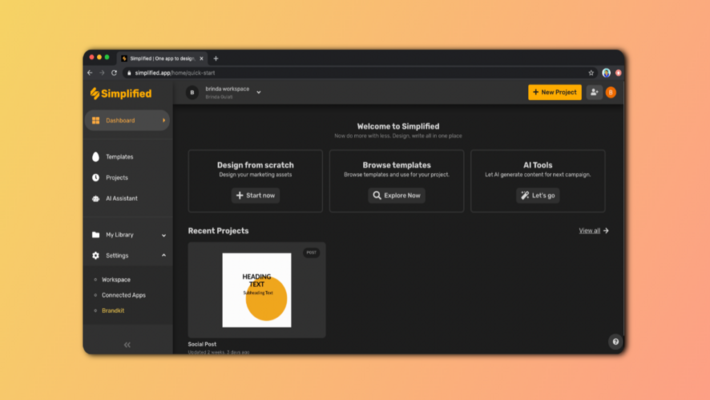
Task: Click the Projects clock icon
Action: 96,178
